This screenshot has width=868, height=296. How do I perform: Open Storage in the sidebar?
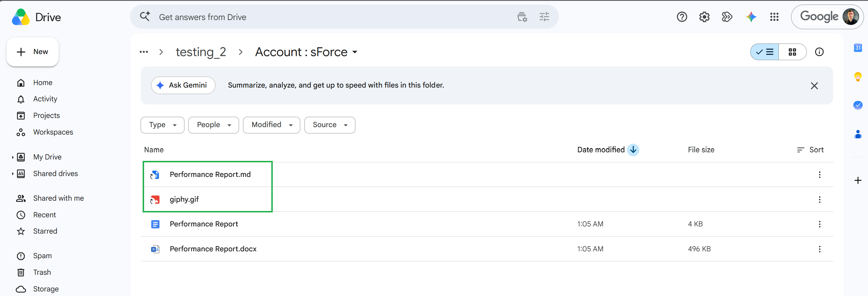(46, 289)
